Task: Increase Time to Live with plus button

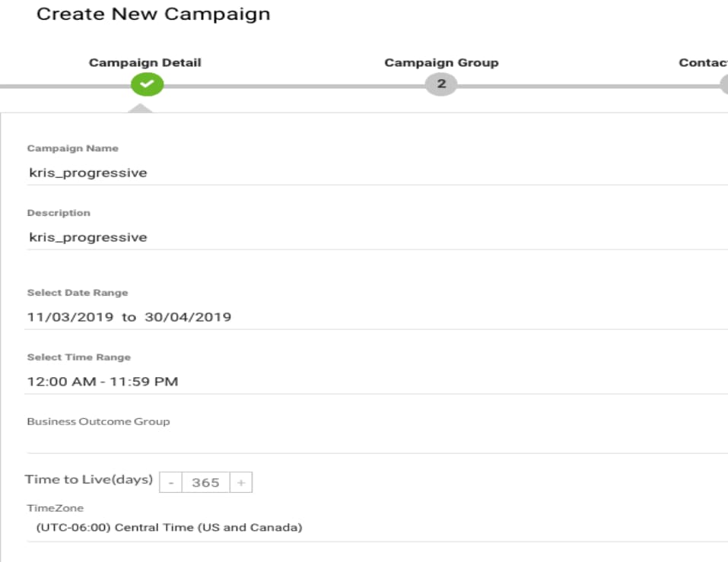Action: pyautogui.click(x=241, y=483)
